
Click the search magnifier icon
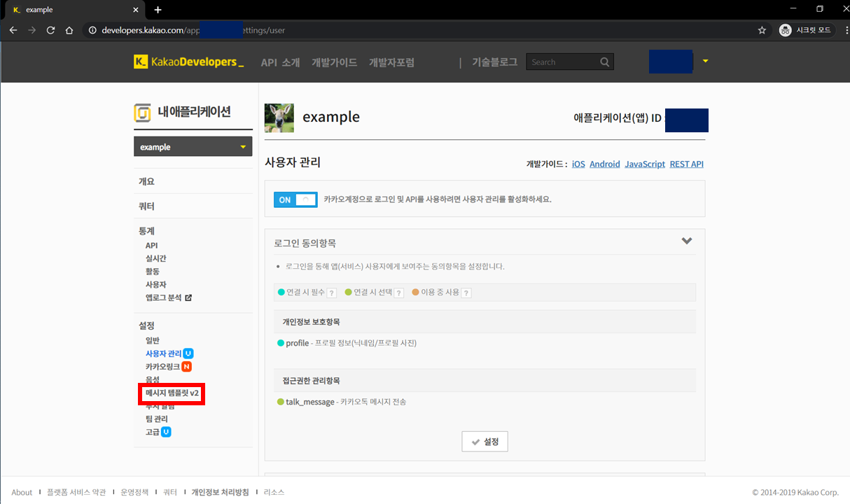[x=605, y=62]
